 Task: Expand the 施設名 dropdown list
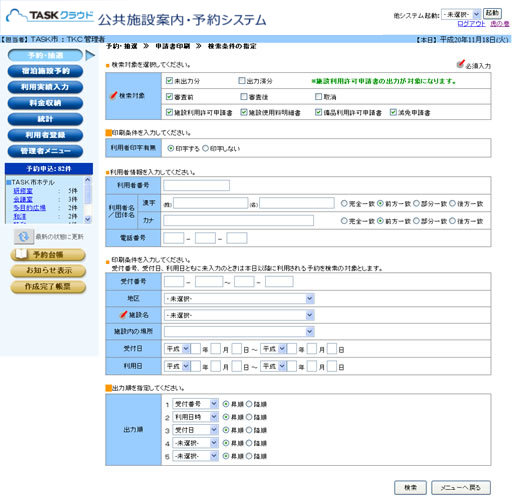point(239,315)
